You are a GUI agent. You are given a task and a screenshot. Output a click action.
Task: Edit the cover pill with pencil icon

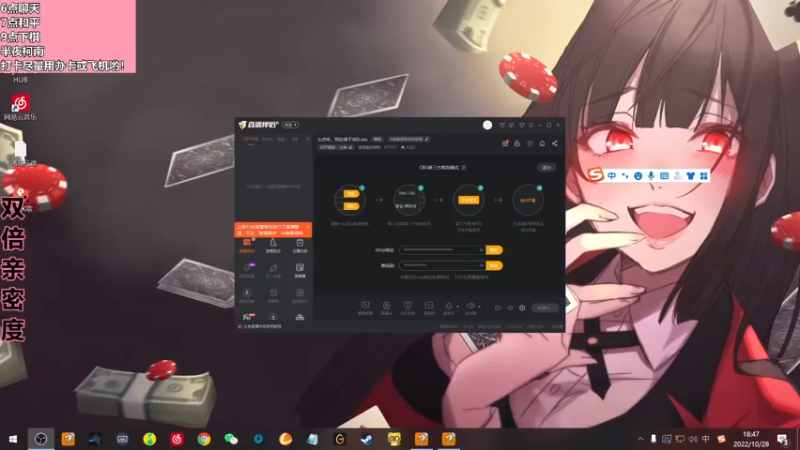[x=409, y=139]
